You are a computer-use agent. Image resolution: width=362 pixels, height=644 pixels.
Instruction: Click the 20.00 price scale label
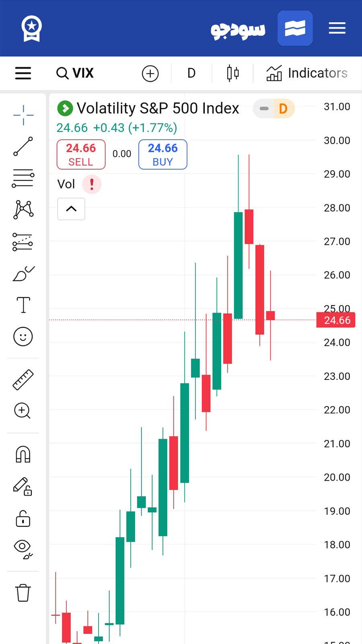337,477
